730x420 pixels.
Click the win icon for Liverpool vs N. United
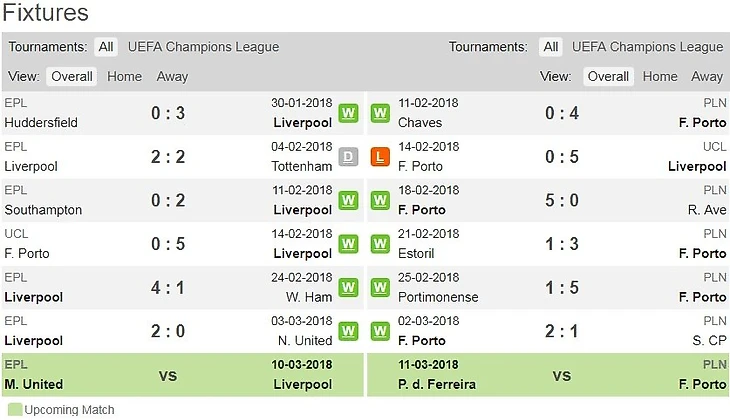point(348,330)
